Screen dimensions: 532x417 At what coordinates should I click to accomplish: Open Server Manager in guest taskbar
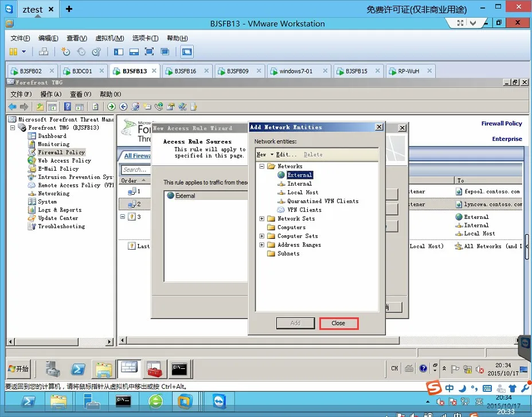(x=53, y=369)
